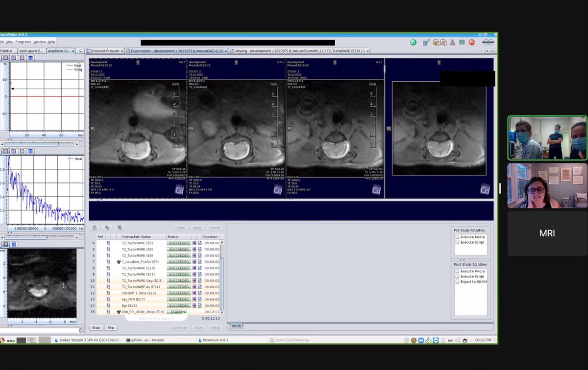
Task: Toggle Post Study Execute Macro checkbox
Action: pyautogui.click(x=458, y=271)
